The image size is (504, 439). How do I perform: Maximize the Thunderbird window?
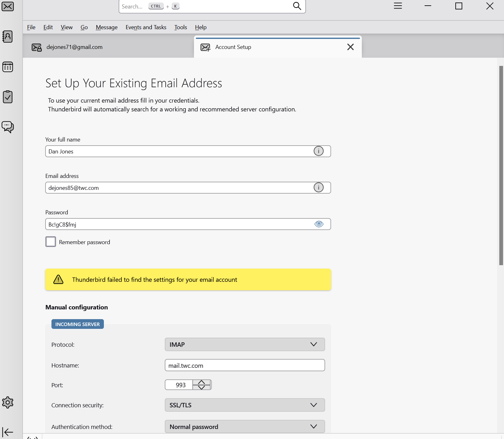pyautogui.click(x=459, y=6)
